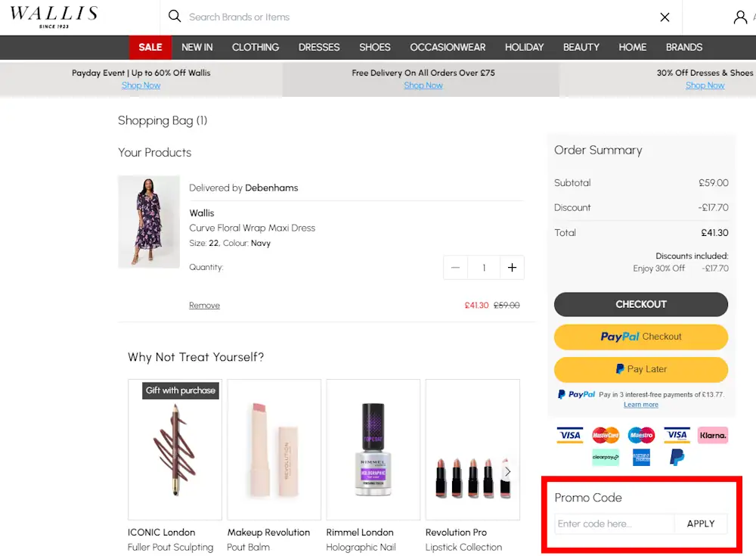
Task: Click the CHECKOUT button
Action: [x=641, y=305]
